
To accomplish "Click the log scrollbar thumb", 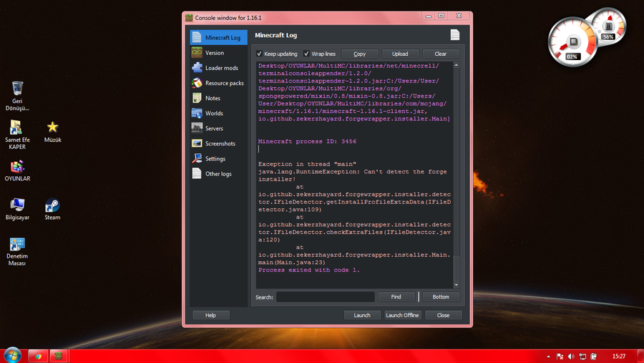I will pos(457,268).
